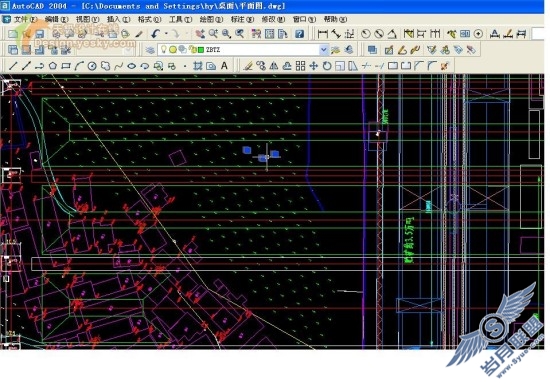Viewport: 550px width, 385px height.
Task: Click the Help question mark button
Action: [299, 34]
